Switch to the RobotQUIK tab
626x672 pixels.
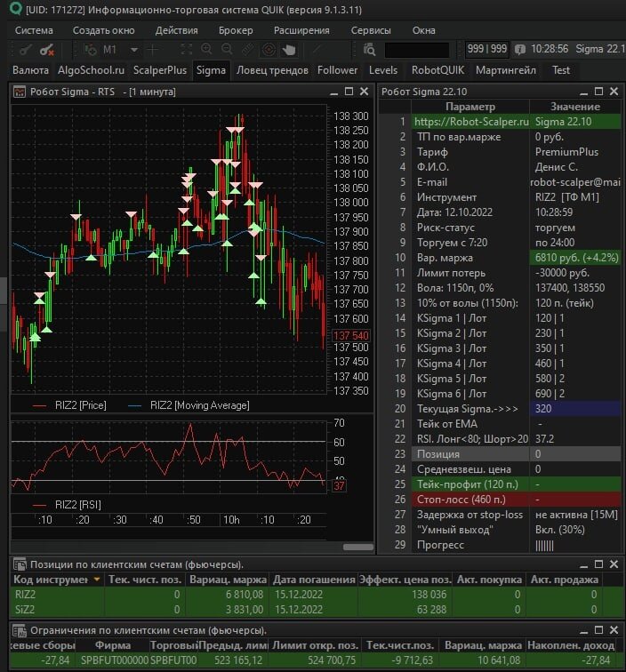tap(437, 70)
